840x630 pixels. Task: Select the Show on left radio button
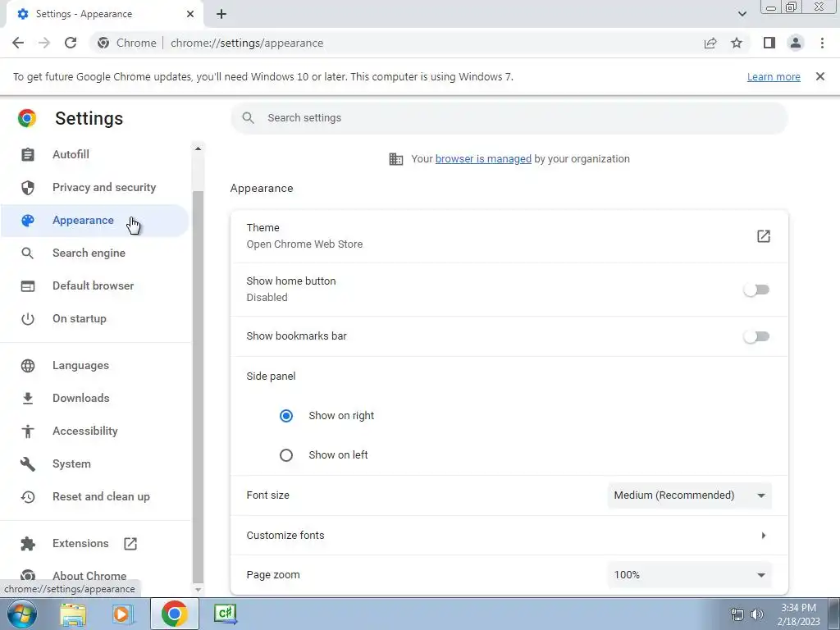tap(286, 454)
